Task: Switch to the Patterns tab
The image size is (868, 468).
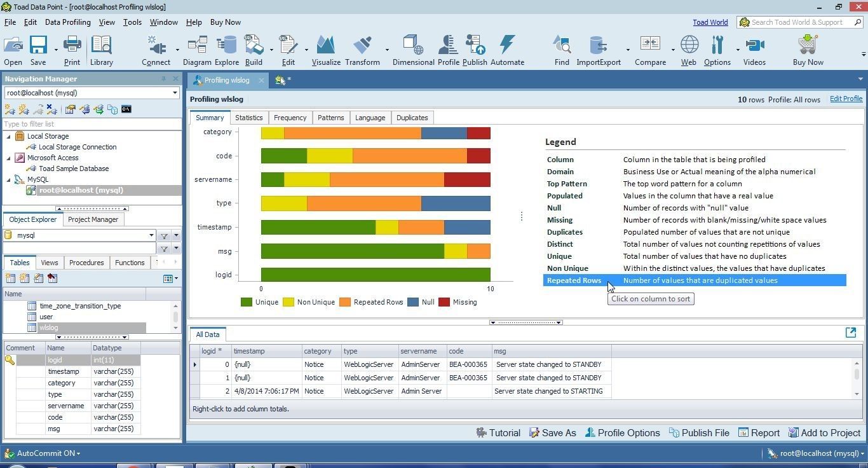Action: pyautogui.click(x=330, y=118)
